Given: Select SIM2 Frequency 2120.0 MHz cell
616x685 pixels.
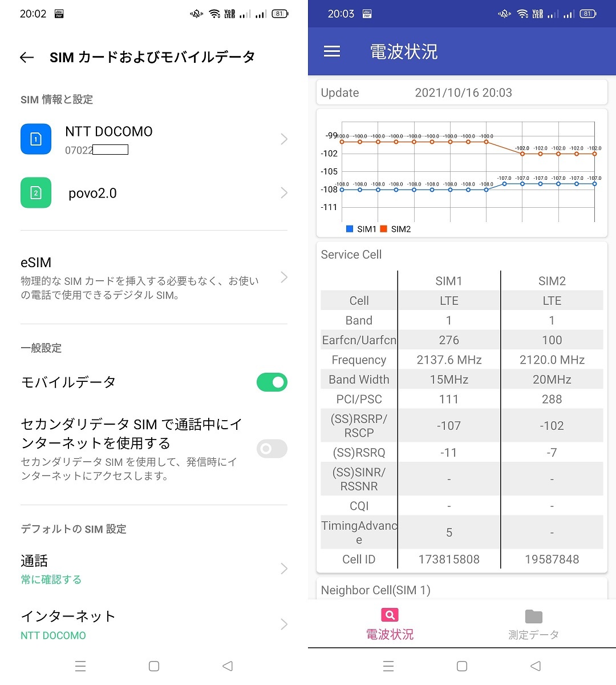Looking at the screenshot, I should 552,360.
